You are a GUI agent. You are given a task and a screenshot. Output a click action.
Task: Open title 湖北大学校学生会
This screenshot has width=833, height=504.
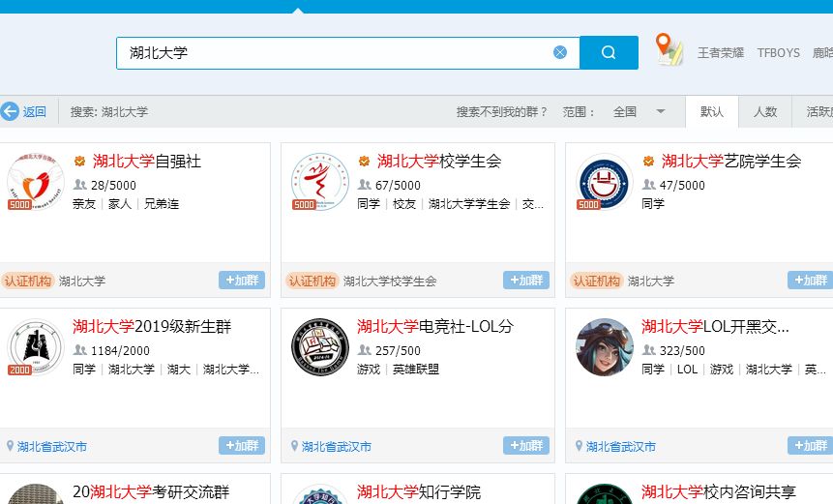(439, 161)
